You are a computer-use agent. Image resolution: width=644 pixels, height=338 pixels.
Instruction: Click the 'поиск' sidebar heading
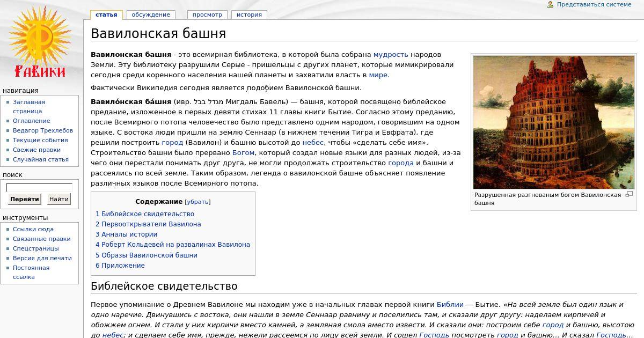[x=12, y=175]
